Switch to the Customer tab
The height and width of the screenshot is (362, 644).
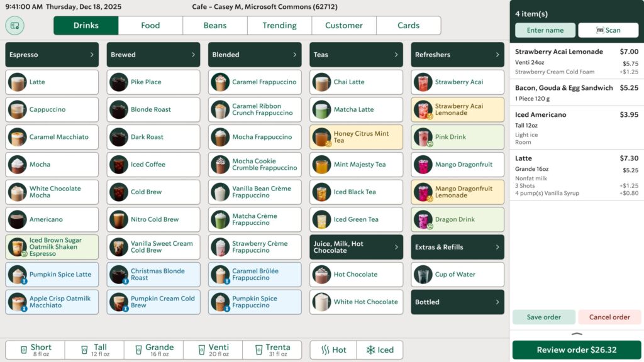(x=344, y=25)
